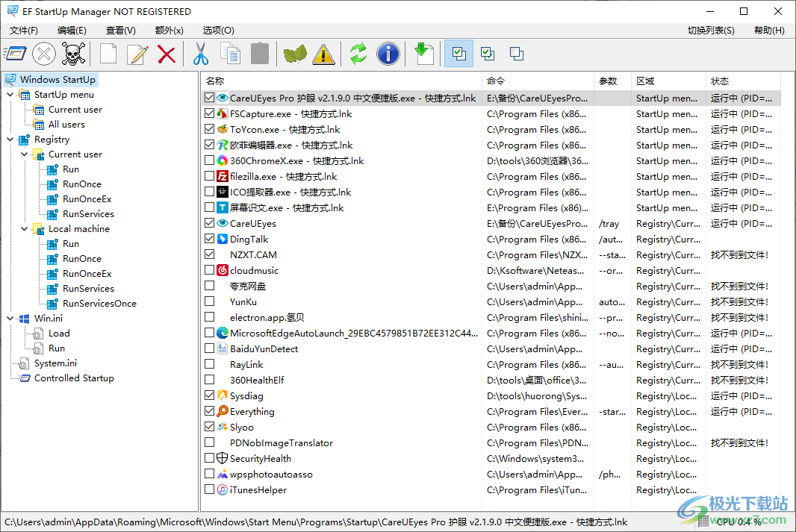
Task: Click the green arrow export icon
Action: pyautogui.click(x=423, y=54)
